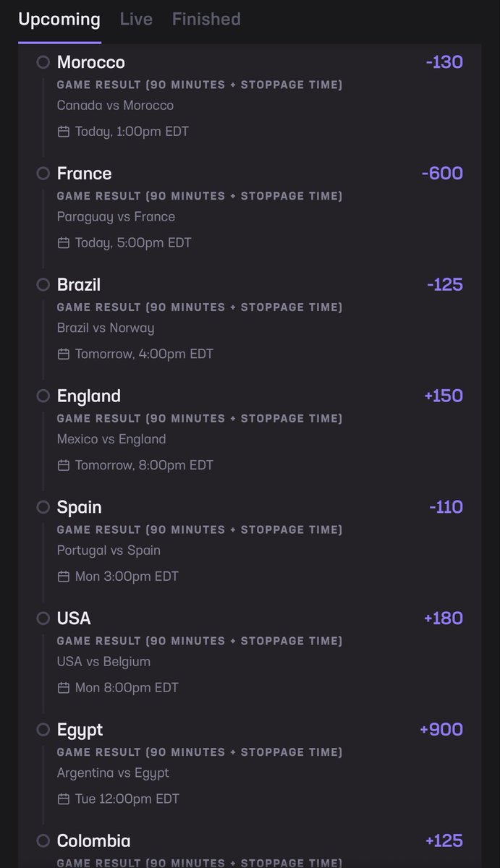Select the England radio circle
The height and width of the screenshot is (868, 500).
[x=43, y=396]
